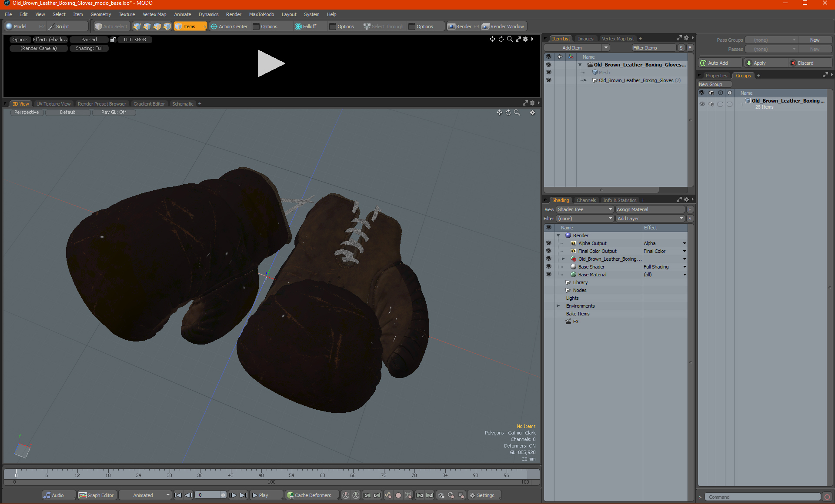Click the Assign Material button
Image resolution: width=835 pixels, height=504 pixels.
[x=650, y=209]
